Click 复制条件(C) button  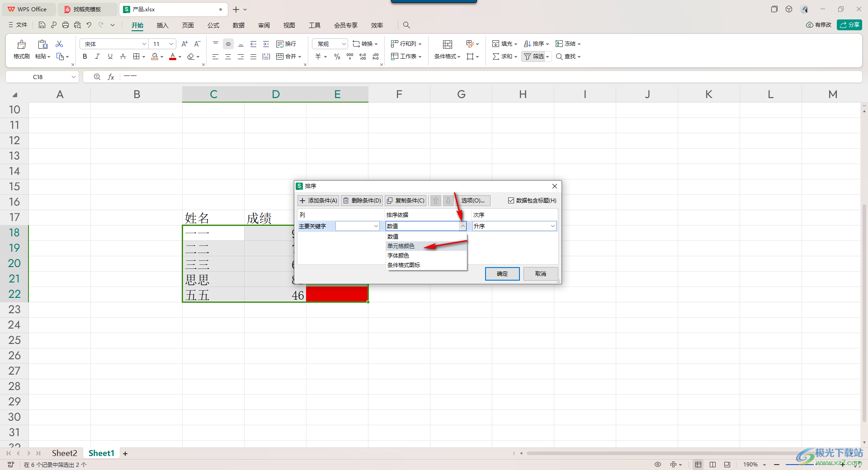point(406,200)
